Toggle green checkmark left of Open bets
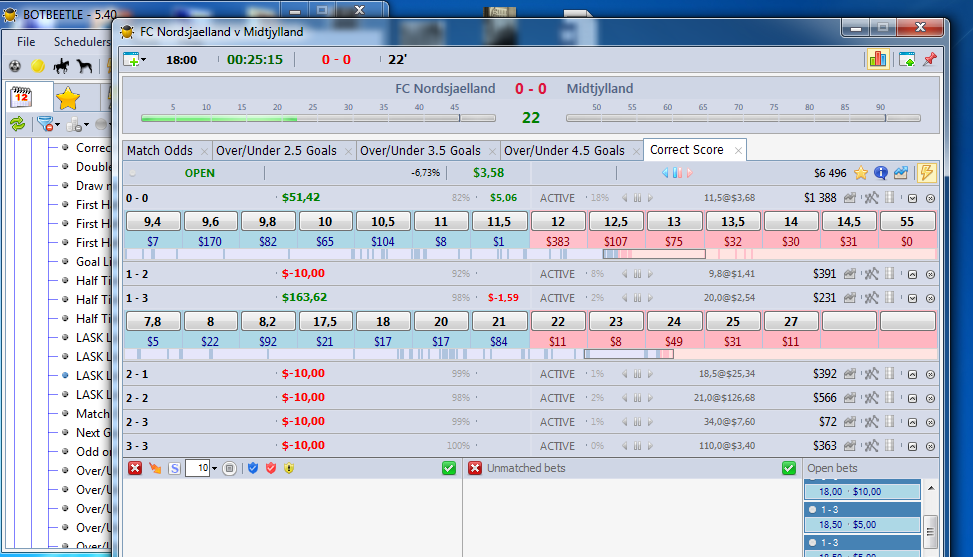 pos(789,468)
